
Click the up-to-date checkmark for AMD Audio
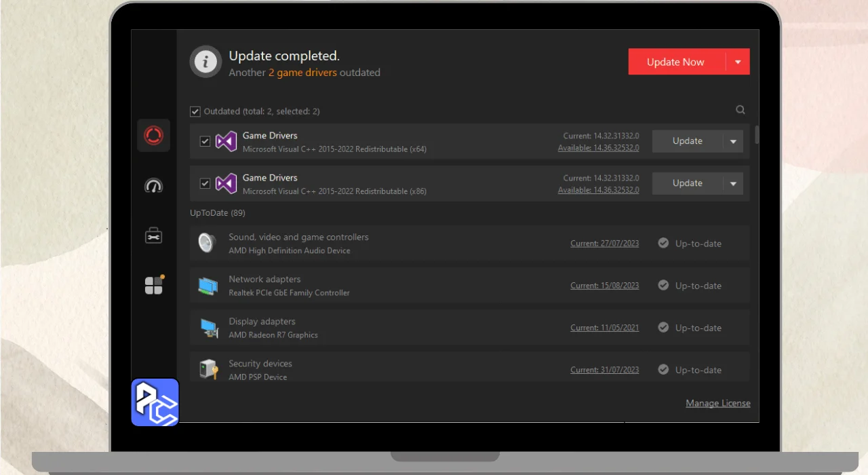[663, 243]
